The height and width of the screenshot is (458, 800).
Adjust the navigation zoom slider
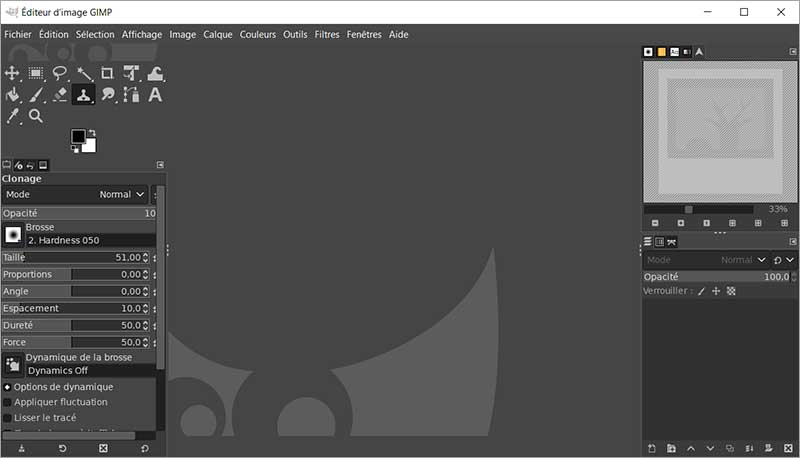[x=698, y=209]
